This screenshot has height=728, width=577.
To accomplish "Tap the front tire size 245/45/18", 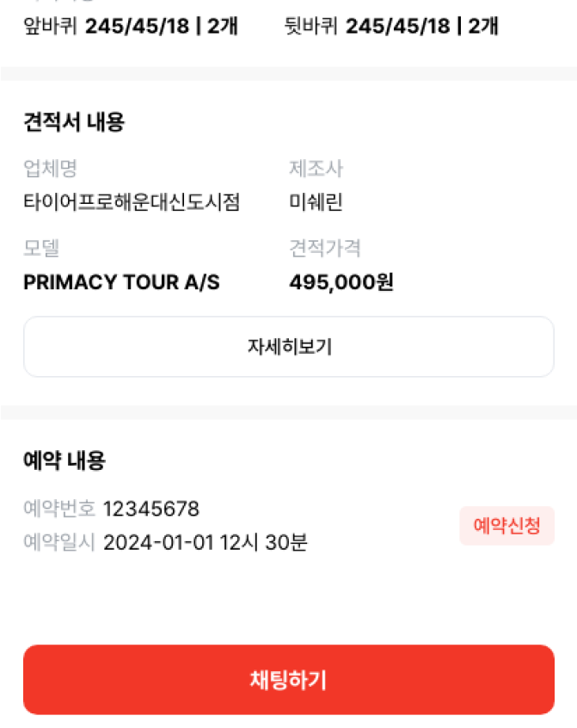I will [138, 27].
